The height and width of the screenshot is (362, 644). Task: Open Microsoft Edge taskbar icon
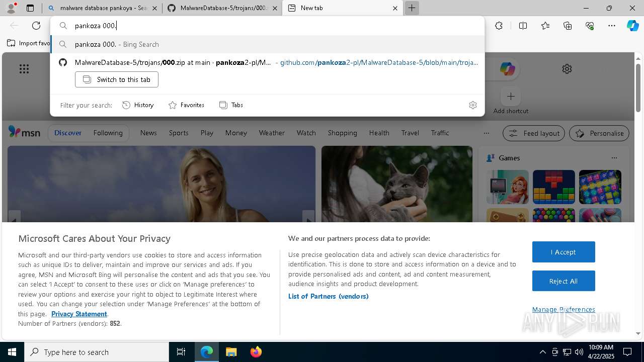coord(207,352)
